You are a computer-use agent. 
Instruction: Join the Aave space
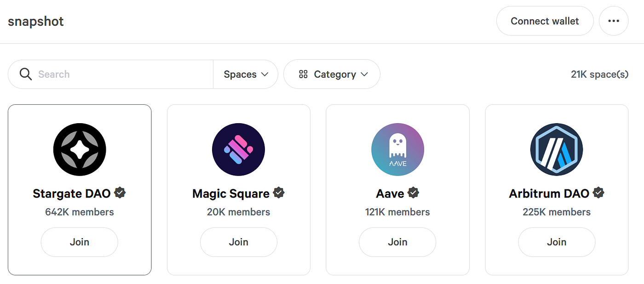(x=397, y=242)
